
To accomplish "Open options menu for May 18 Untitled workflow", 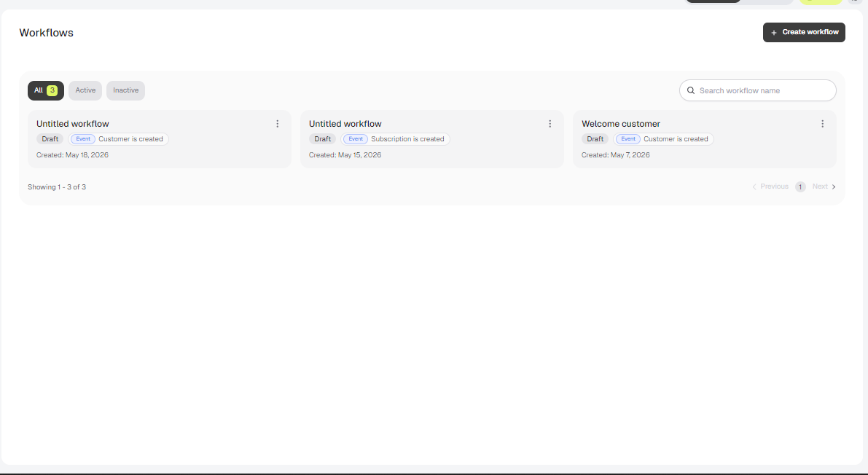I will click(278, 124).
